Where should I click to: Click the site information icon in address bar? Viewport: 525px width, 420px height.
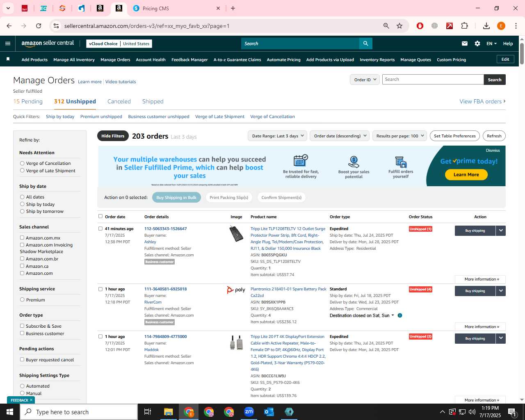[56, 26]
